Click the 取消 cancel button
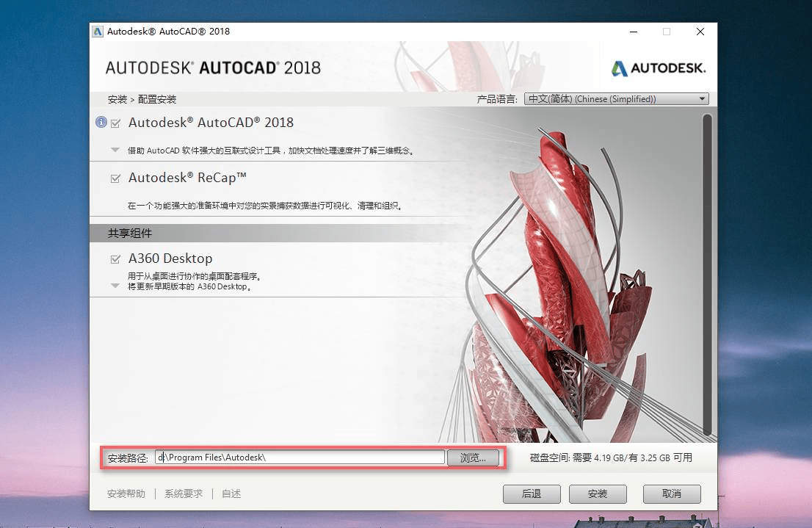Screen dimensions: 812x528 [x=671, y=493]
